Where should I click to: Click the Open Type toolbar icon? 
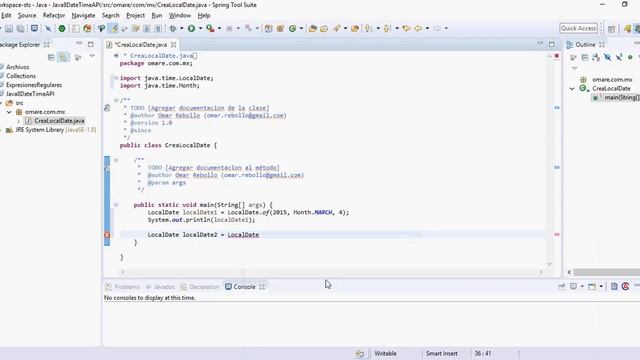313,29
